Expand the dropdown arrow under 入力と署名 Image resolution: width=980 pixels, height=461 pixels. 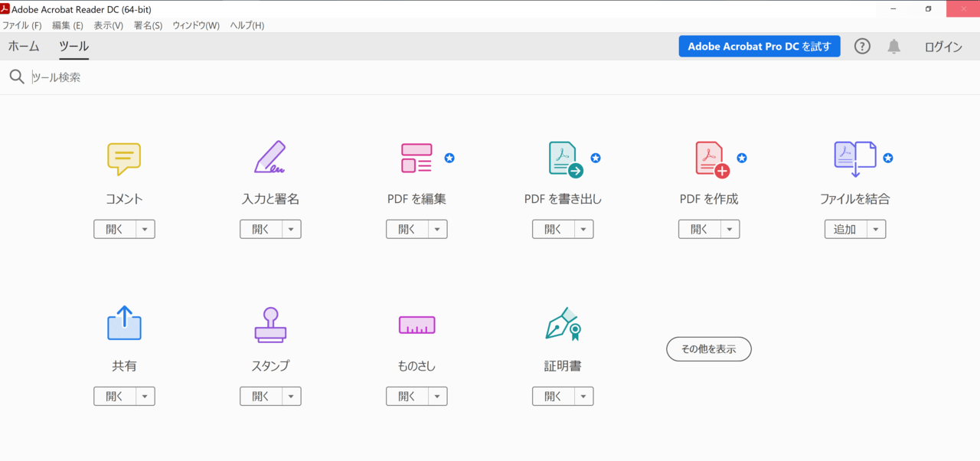click(x=292, y=229)
